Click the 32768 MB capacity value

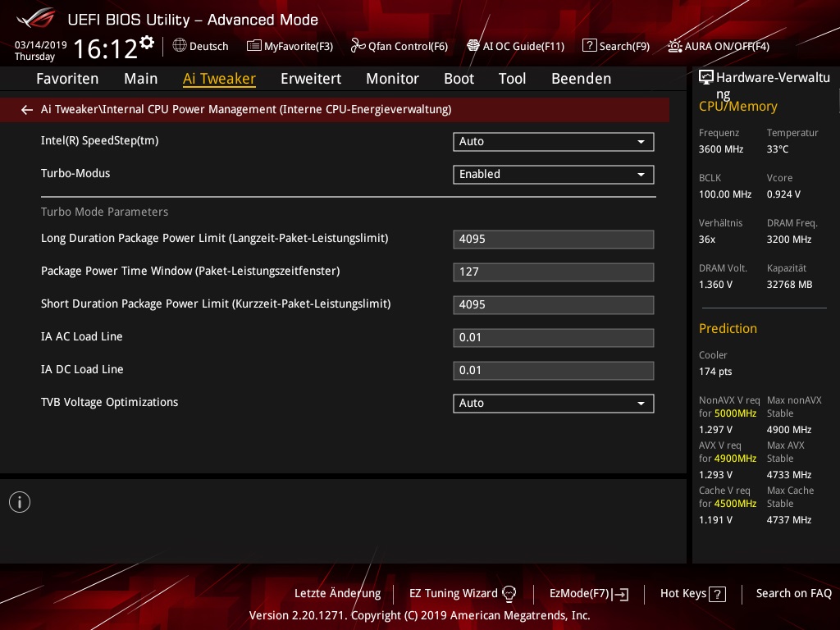(x=789, y=285)
